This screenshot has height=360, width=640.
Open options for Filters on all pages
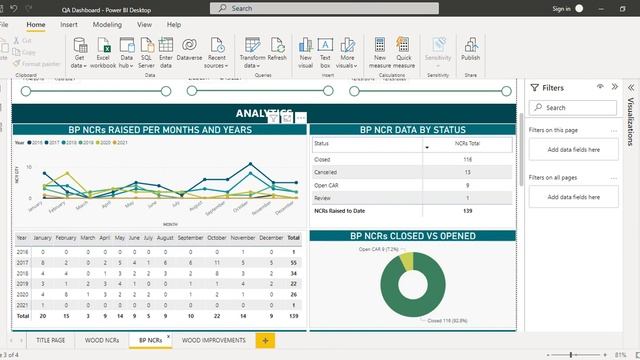tap(614, 178)
